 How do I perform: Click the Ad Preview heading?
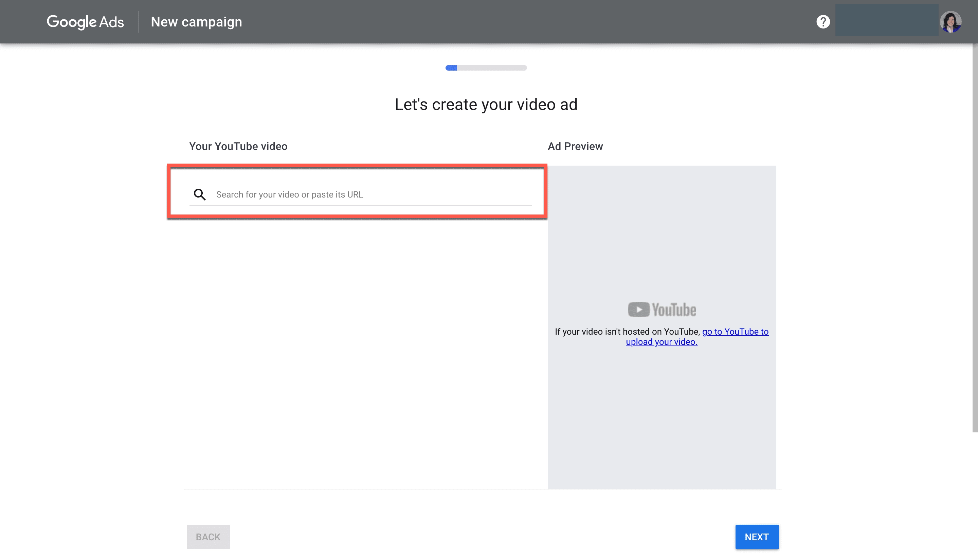pyautogui.click(x=575, y=146)
